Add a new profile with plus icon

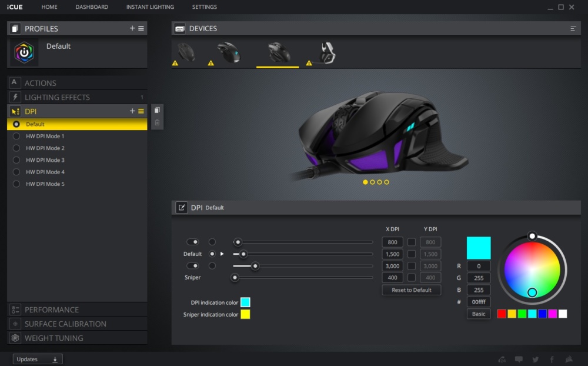tap(132, 28)
